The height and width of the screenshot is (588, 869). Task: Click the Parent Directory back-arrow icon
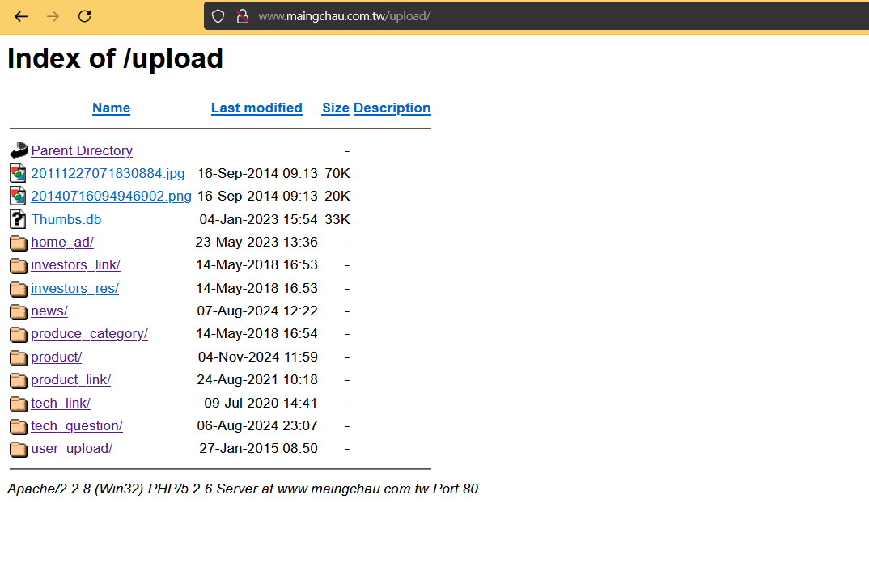pyautogui.click(x=19, y=150)
